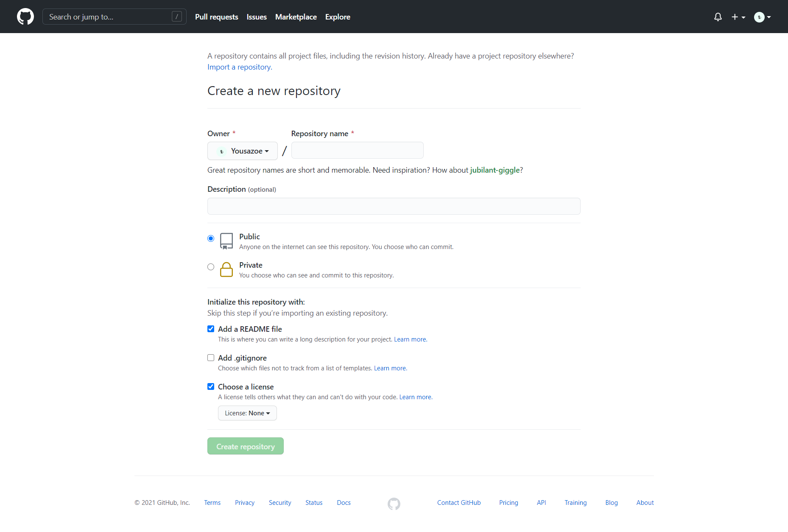Screen dimensions: 788x532
Task: Open the Pricing footer link
Action: [509, 503]
